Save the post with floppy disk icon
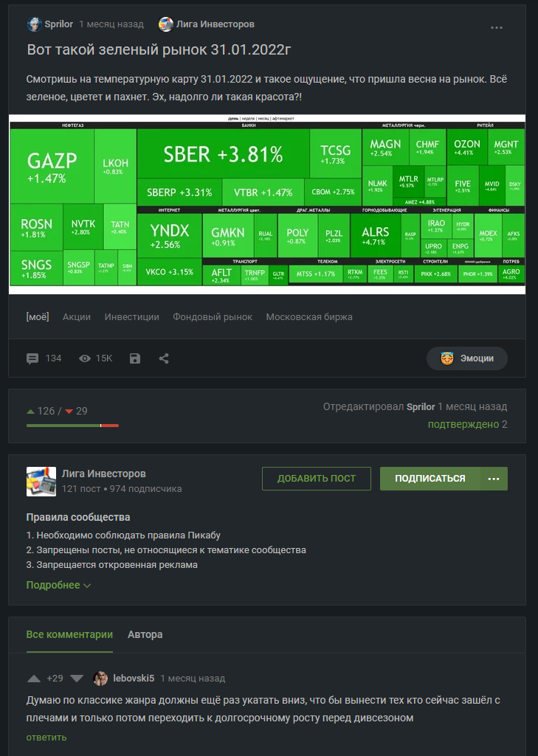The height and width of the screenshot is (756, 538). pos(135,358)
